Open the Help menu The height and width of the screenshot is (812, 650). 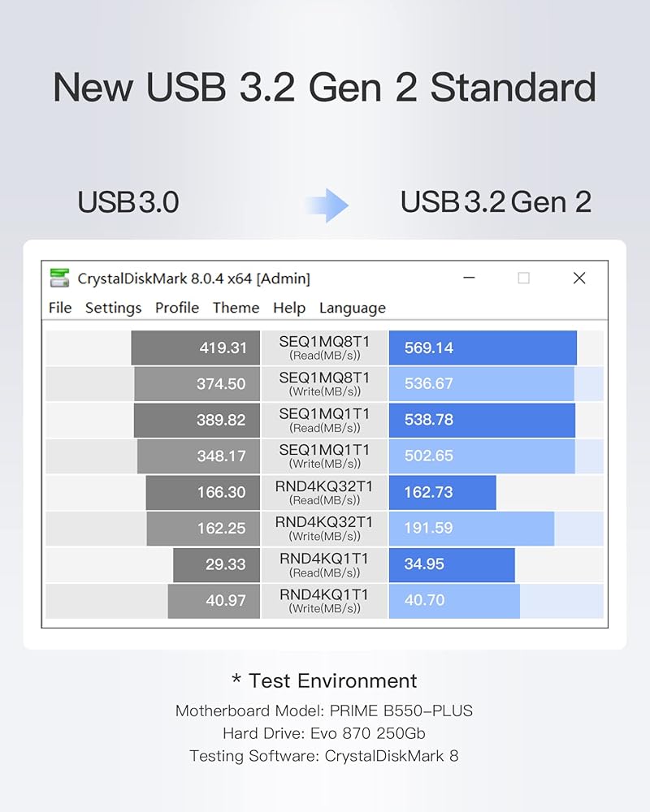pyautogui.click(x=289, y=308)
